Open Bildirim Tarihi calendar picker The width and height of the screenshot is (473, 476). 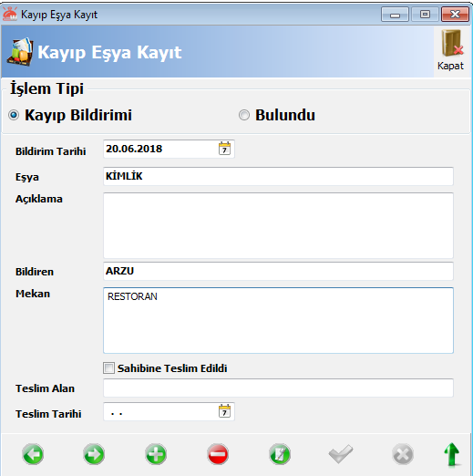click(224, 149)
